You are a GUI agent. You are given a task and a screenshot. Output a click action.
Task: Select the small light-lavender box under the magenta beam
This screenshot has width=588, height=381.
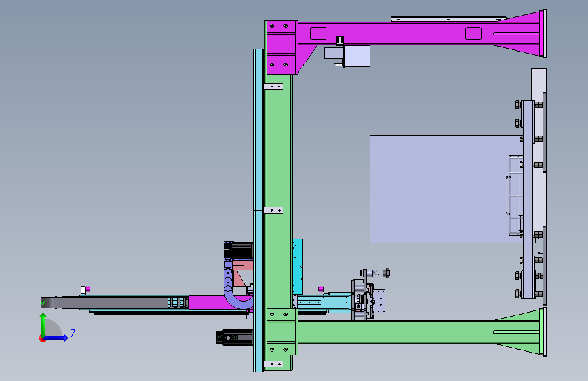tap(357, 56)
